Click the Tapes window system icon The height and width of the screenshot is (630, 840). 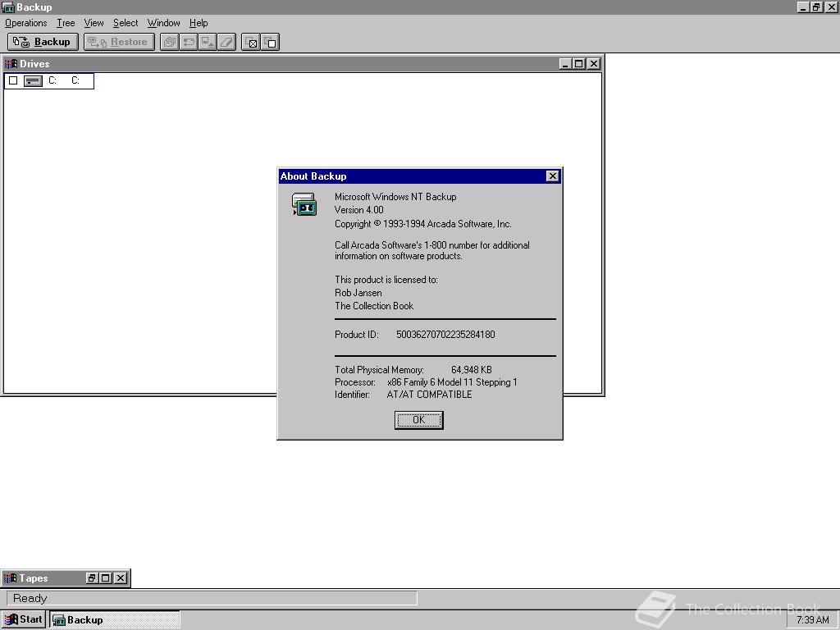tap(10, 578)
